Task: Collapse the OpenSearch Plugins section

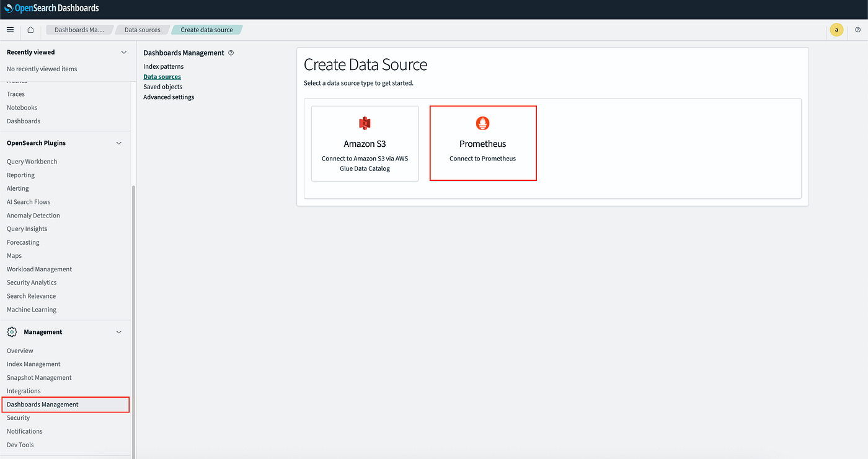Action: 120,143
